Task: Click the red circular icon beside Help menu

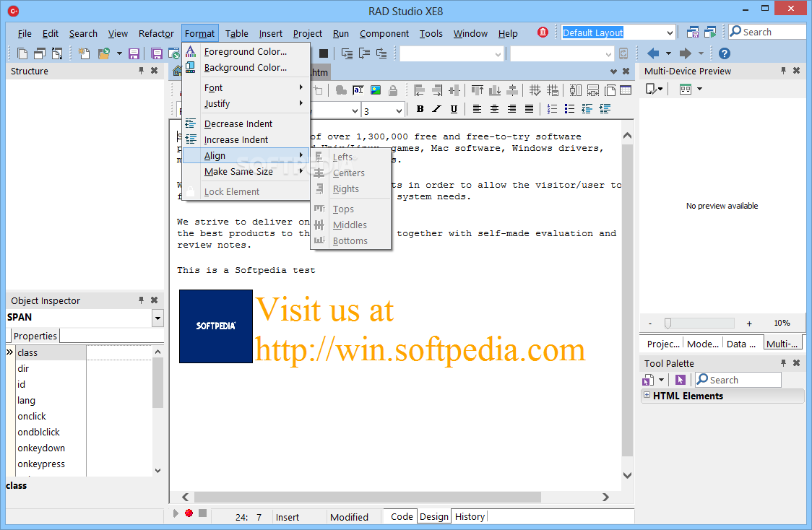Action: coord(543,32)
